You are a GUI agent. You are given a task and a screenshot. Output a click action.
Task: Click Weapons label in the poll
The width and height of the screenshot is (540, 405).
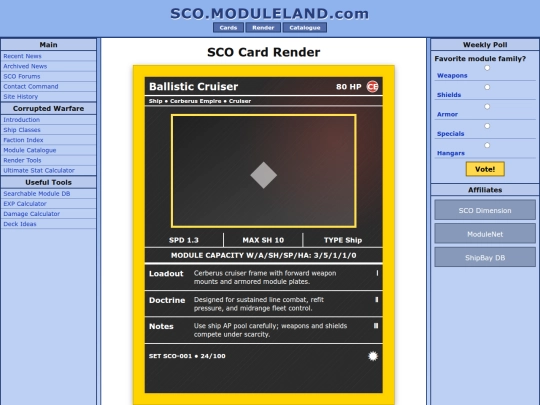click(452, 76)
